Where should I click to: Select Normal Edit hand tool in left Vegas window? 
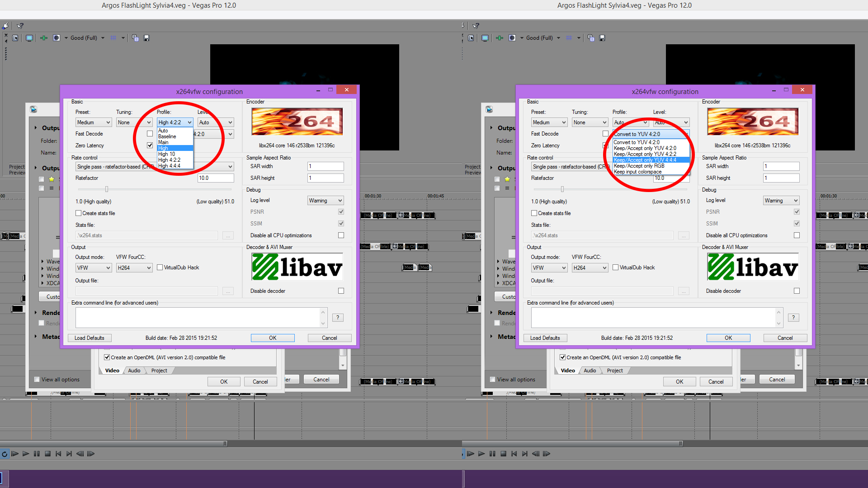(x=5, y=26)
